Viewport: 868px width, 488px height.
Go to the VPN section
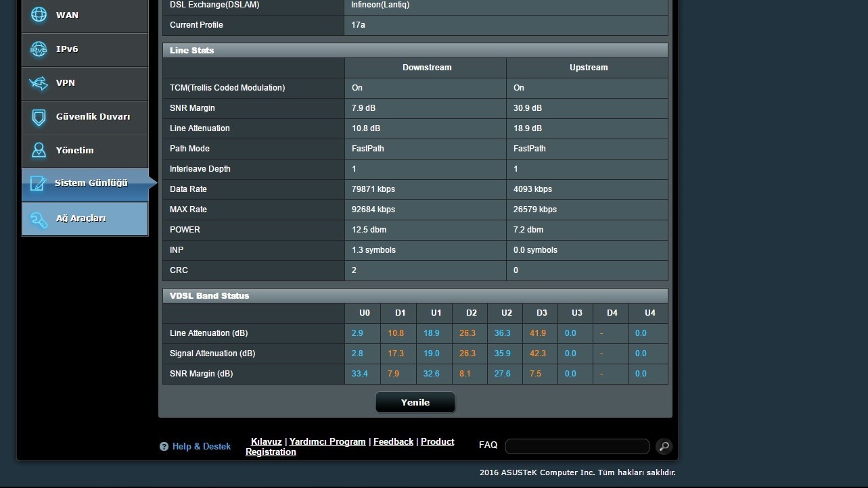click(85, 83)
